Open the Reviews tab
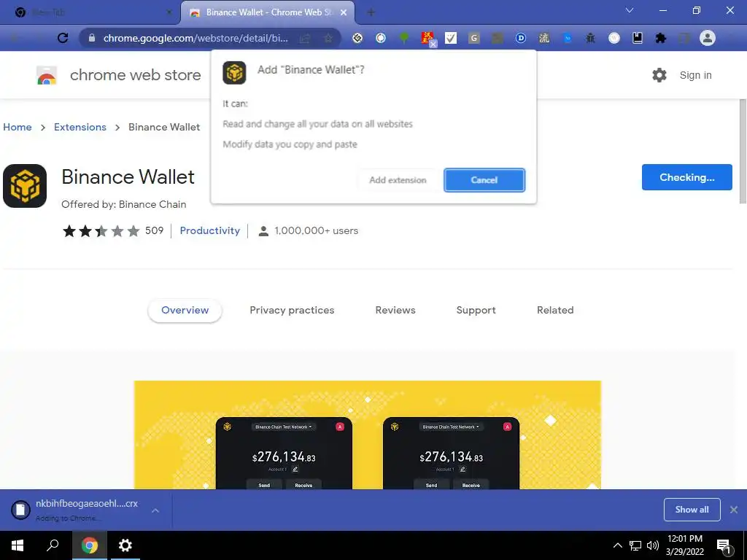747x560 pixels. pyautogui.click(x=395, y=310)
